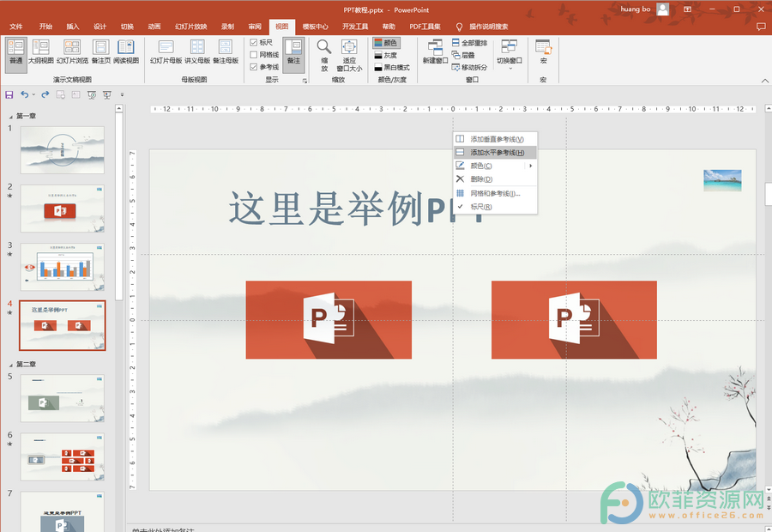This screenshot has width=772, height=532.
Task: Select slide 1 thumbnail
Action: click(62, 150)
